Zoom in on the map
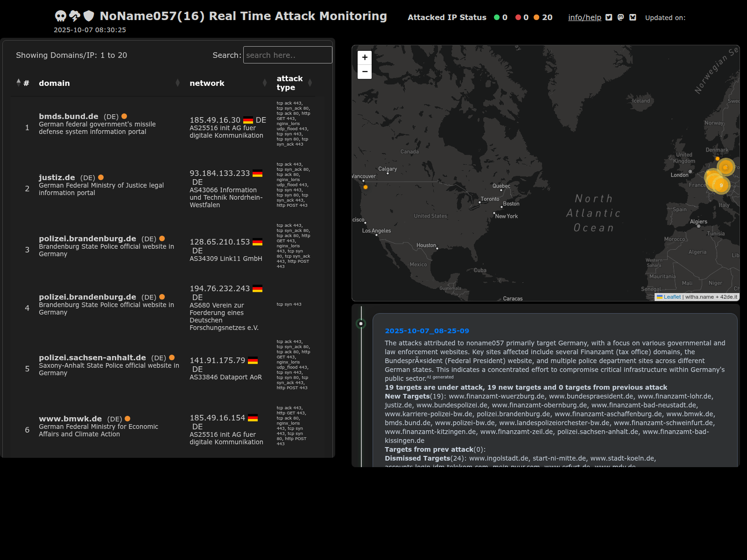Screen dimensions: 747x560 365,57
